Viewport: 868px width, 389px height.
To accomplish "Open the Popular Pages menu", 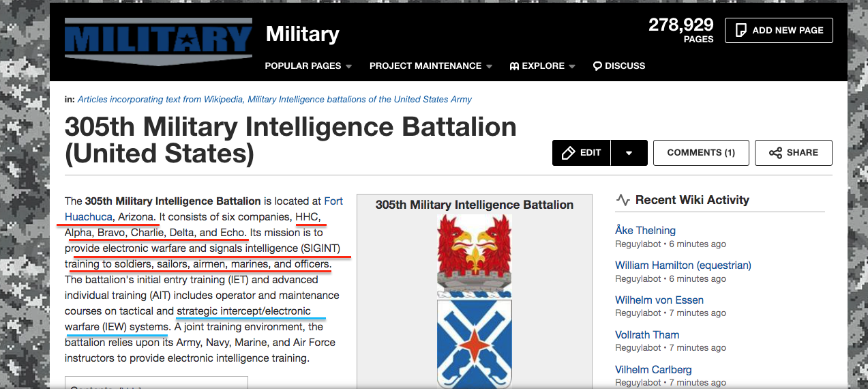I will 308,66.
